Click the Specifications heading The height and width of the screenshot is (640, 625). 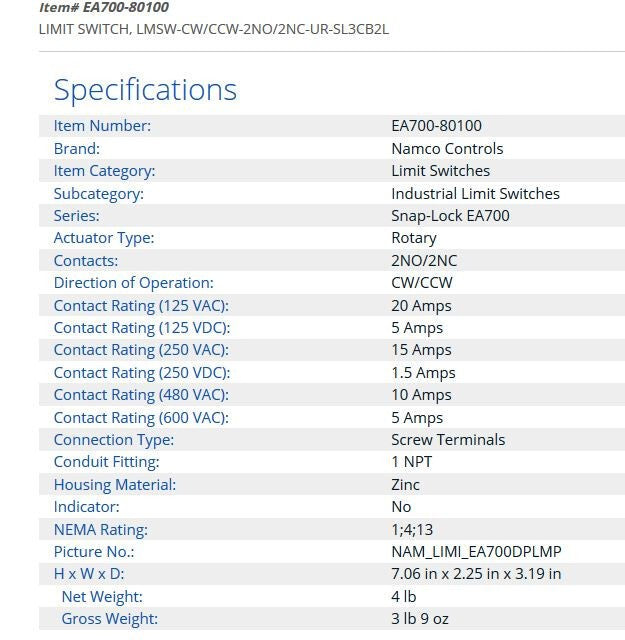pyautogui.click(x=145, y=90)
